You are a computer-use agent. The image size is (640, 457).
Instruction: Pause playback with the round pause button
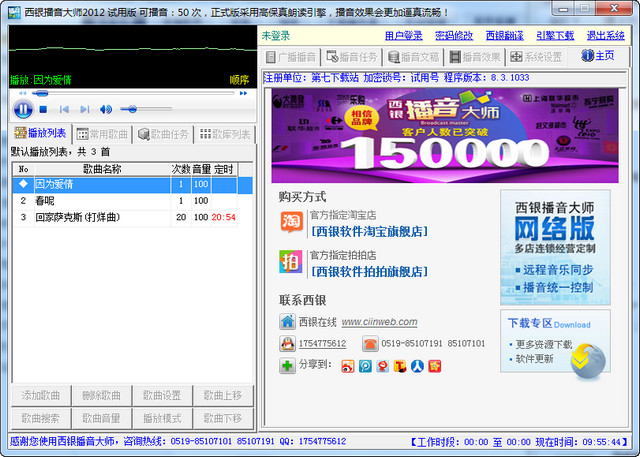pyautogui.click(x=22, y=109)
